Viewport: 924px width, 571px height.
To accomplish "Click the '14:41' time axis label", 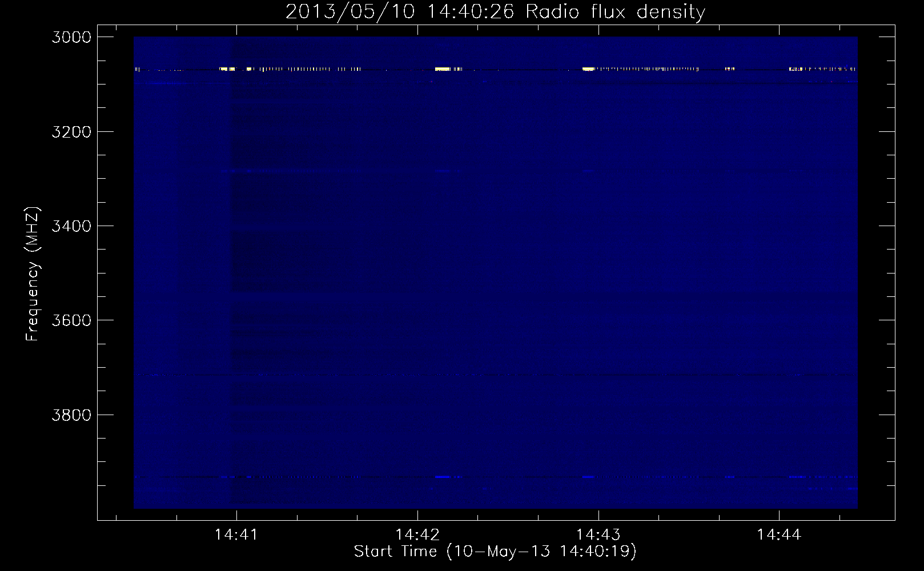I will coord(236,535).
